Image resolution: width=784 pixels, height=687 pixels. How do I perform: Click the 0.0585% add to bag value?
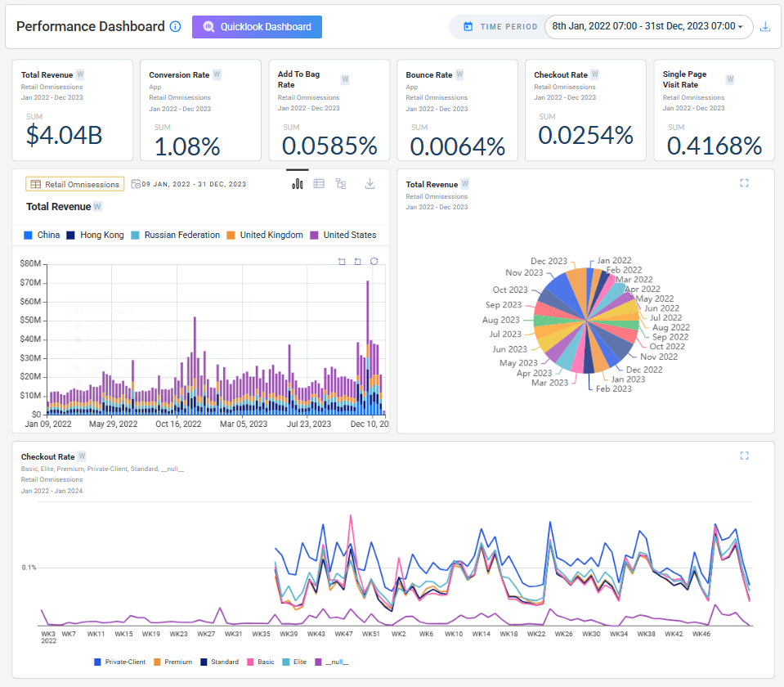[x=329, y=146]
